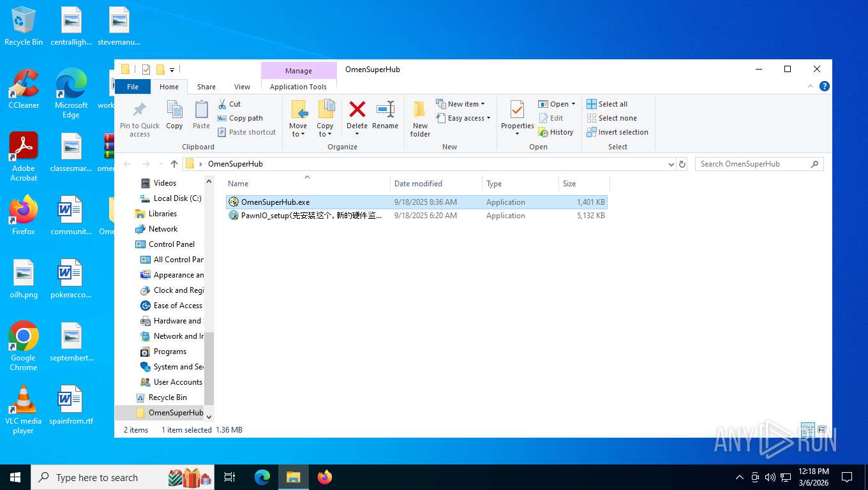Viewport: 868px width, 490px height.
Task: Switch to the Share tab
Action: pos(206,87)
